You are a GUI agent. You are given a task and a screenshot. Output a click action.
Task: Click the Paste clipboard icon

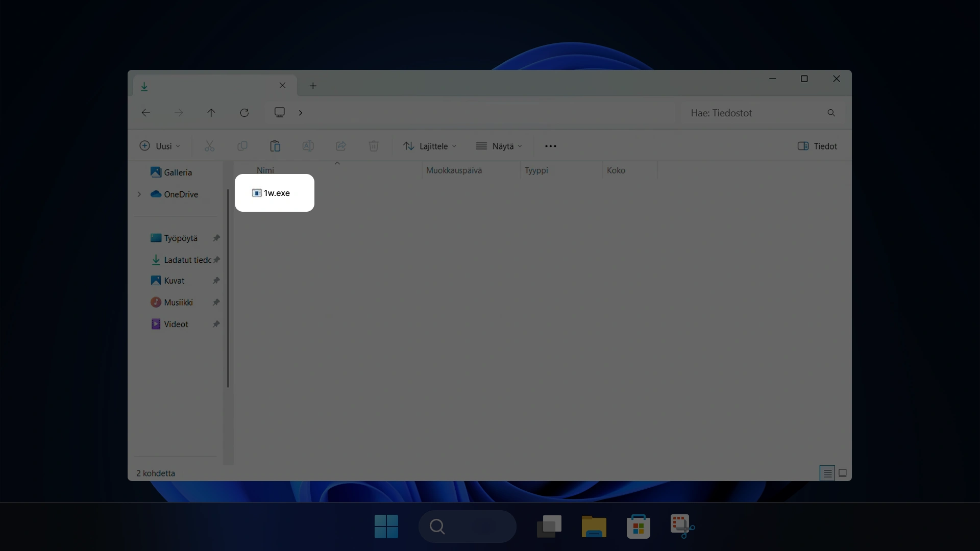(x=275, y=146)
